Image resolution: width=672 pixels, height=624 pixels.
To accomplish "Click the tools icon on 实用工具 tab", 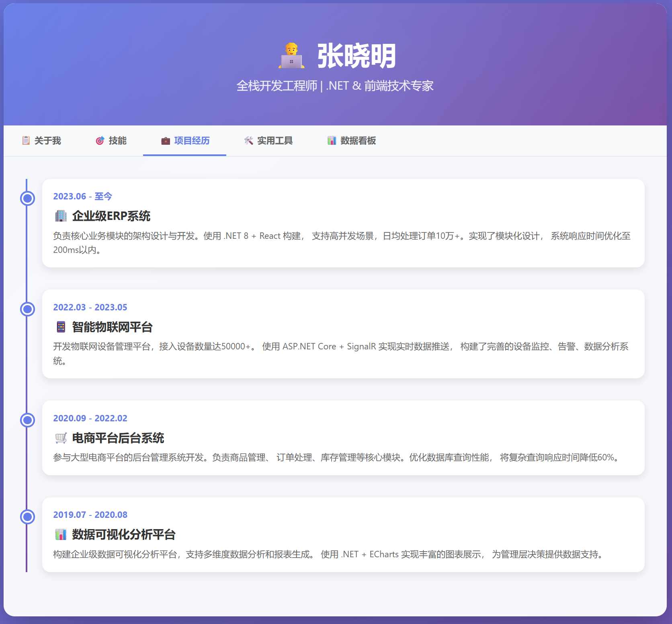I will tap(249, 140).
